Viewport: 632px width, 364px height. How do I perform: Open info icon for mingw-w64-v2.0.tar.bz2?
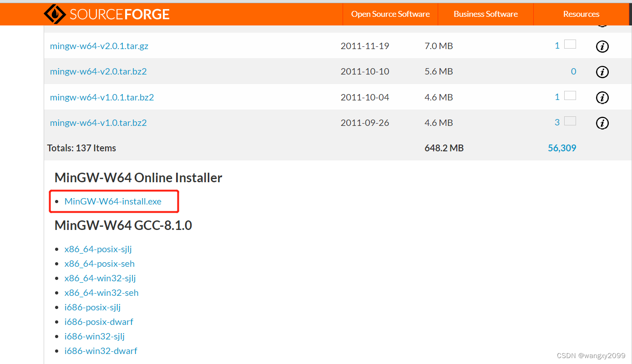pos(602,72)
